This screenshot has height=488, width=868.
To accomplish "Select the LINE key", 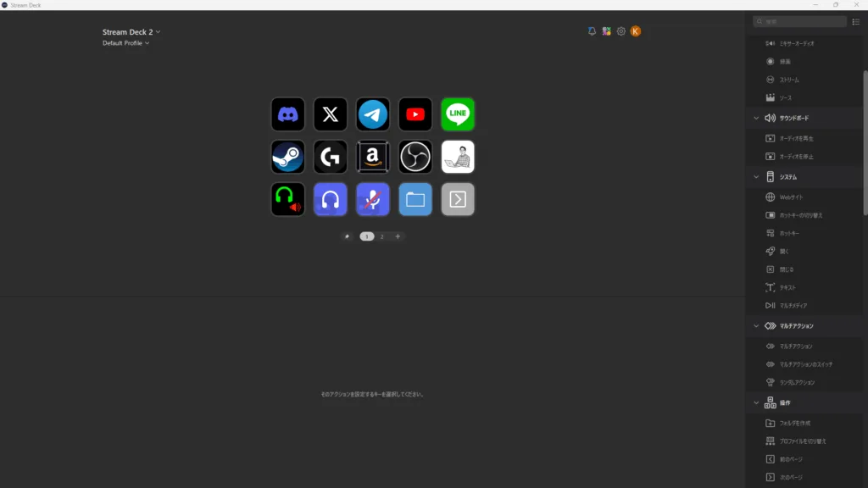I will (x=458, y=114).
